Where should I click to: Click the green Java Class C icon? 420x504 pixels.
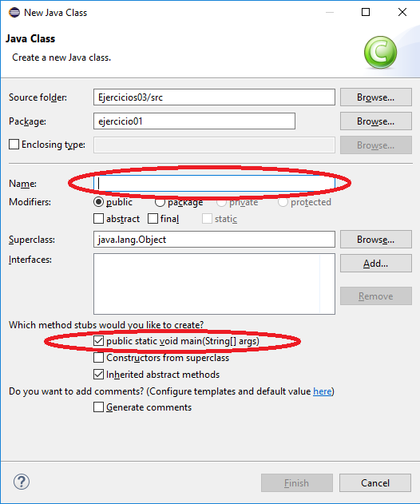(380, 52)
